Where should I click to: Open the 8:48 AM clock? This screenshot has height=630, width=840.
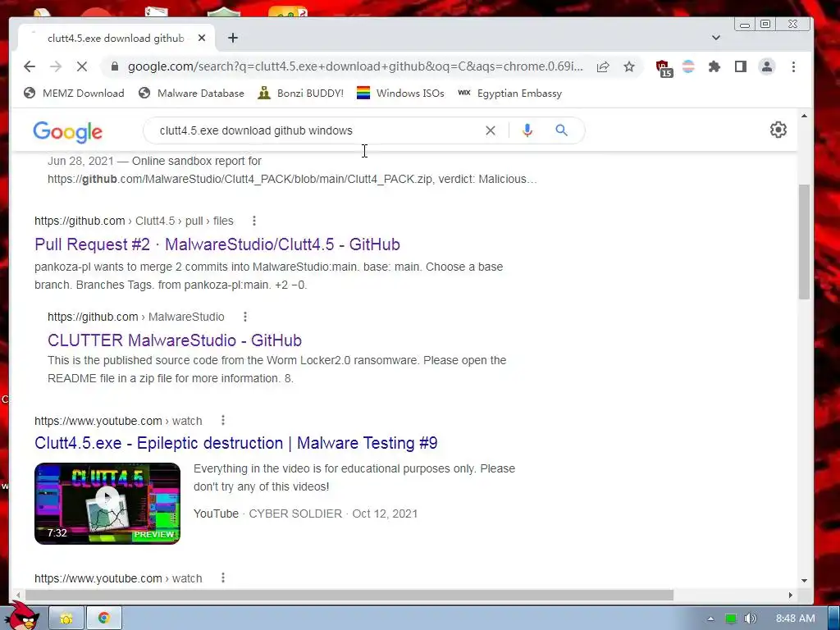point(795,619)
